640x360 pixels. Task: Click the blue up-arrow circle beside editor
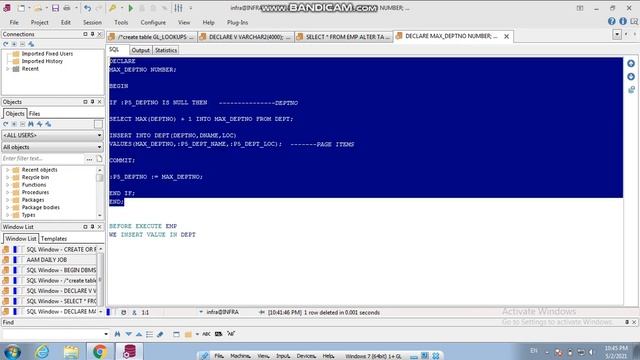(631, 64)
